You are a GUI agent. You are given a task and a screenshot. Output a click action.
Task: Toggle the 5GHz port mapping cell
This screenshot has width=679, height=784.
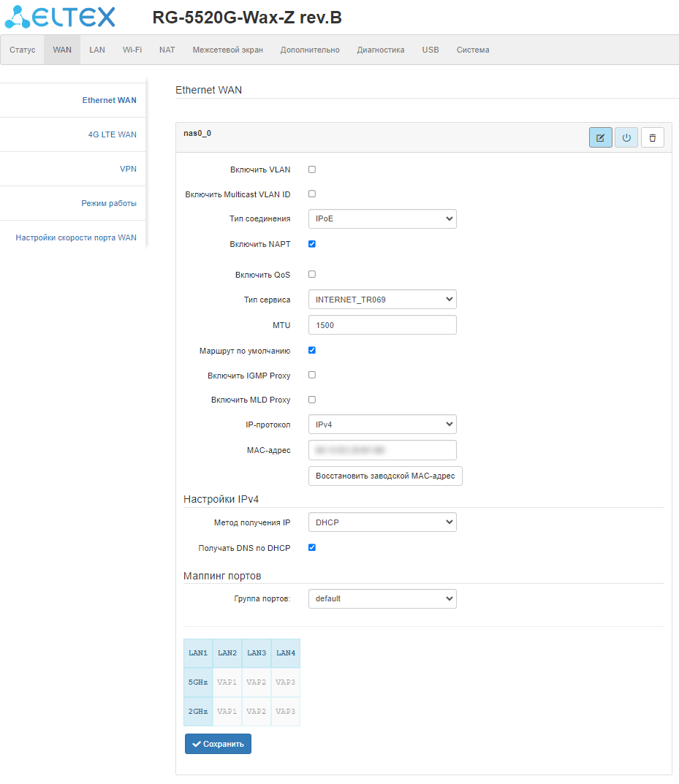(x=198, y=682)
